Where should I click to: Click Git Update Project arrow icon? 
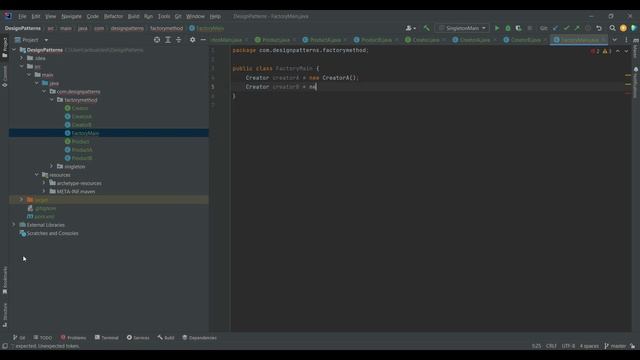[556, 28]
